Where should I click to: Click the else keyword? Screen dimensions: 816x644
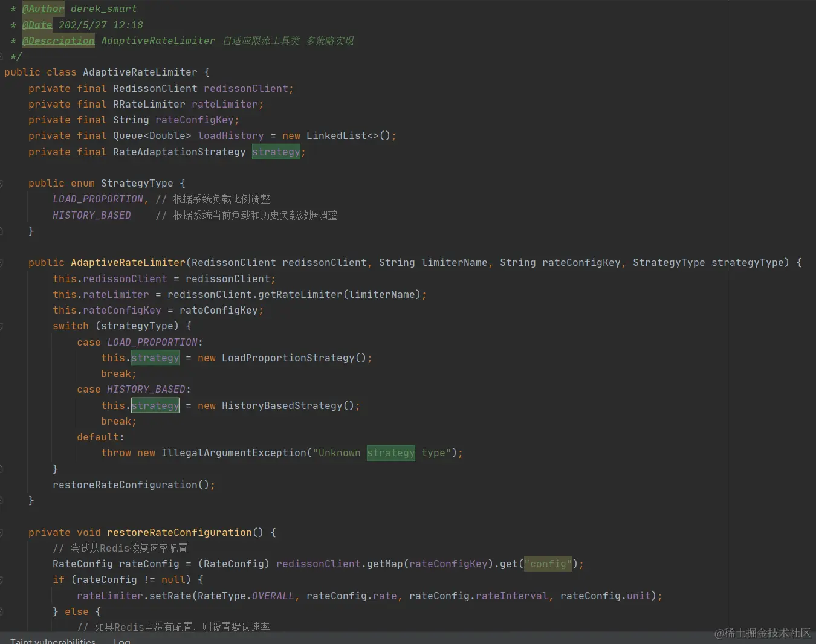[77, 612]
